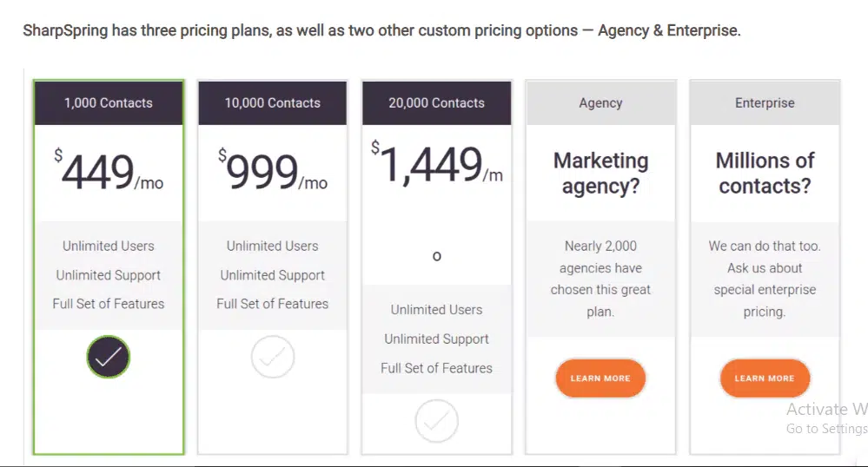Click the $999/mo price
The height and width of the screenshot is (467, 868).
[273, 172]
